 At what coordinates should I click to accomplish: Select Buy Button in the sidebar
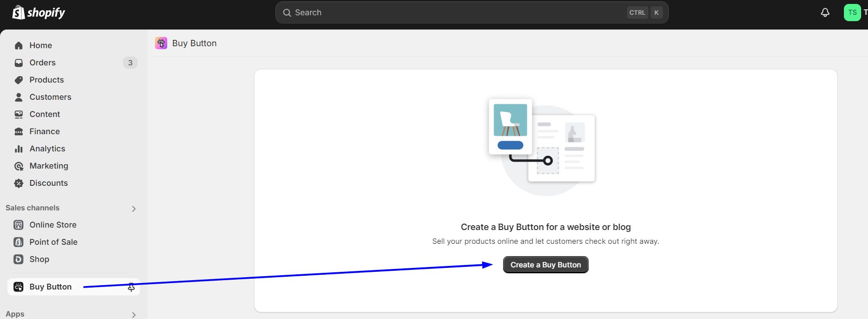tap(74, 287)
